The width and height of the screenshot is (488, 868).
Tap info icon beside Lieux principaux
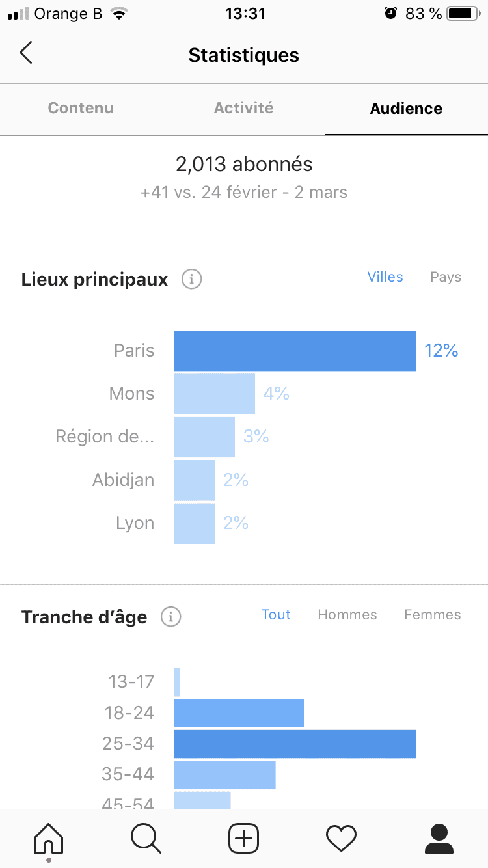191,280
